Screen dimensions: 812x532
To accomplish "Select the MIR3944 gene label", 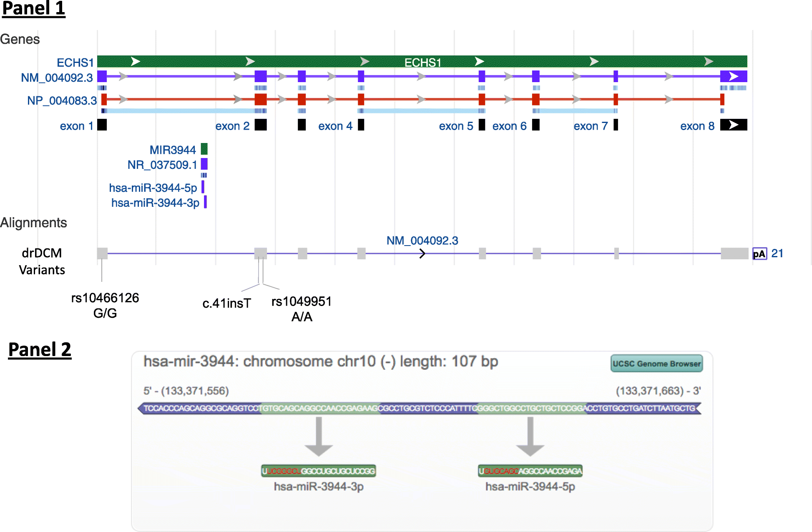I will (x=173, y=150).
